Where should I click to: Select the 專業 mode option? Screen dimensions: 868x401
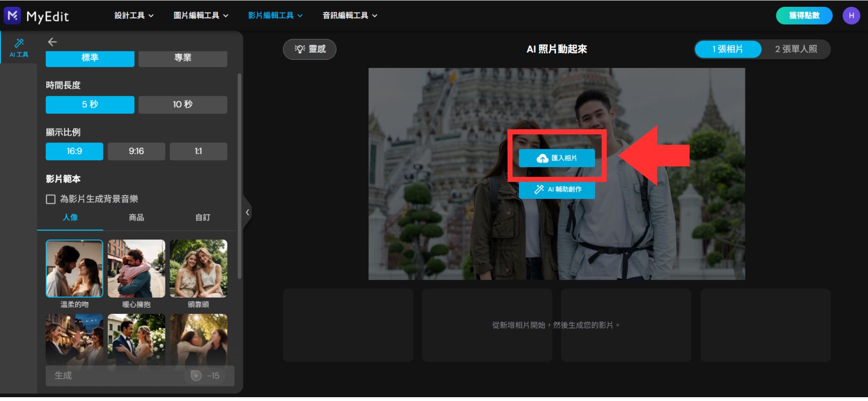pyautogui.click(x=183, y=58)
